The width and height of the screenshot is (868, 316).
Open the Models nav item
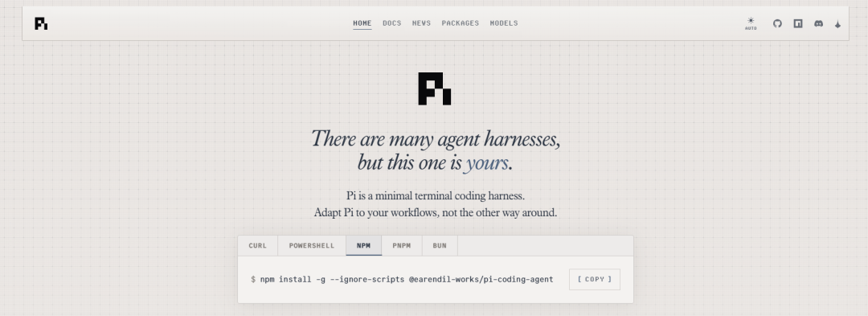(x=504, y=23)
